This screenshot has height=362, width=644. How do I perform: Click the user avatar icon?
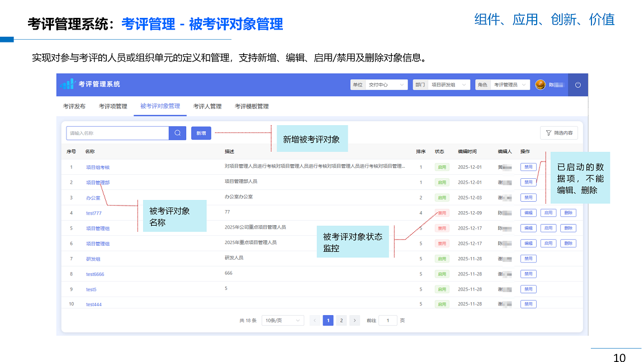(x=540, y=85)
